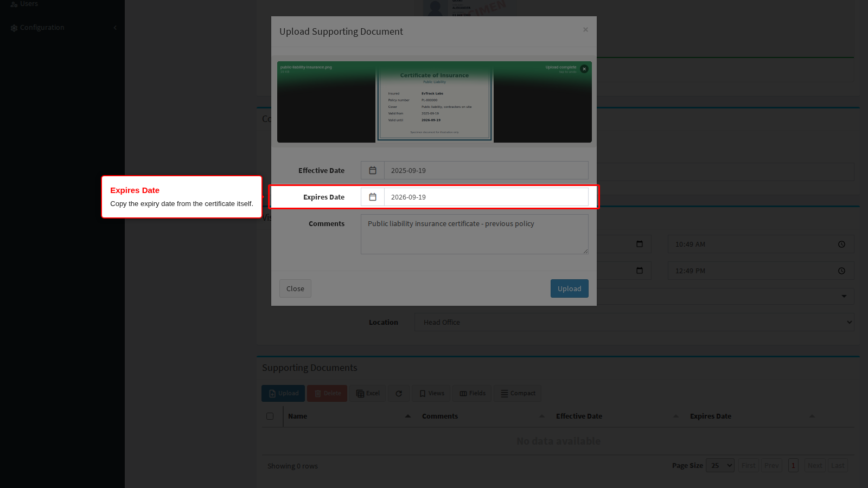
Task: Open the Expires Date calendar picker icon
Action: [x=373, y=197]
